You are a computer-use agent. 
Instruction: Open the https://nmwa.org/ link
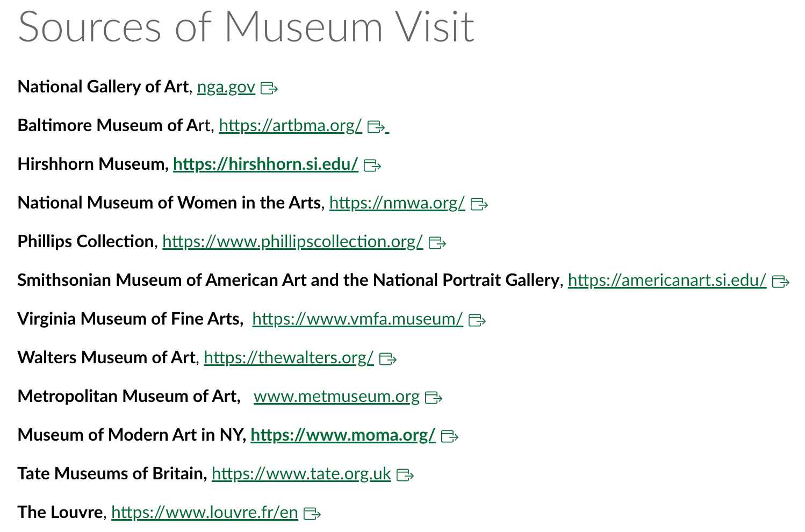[x=397, y=203]
